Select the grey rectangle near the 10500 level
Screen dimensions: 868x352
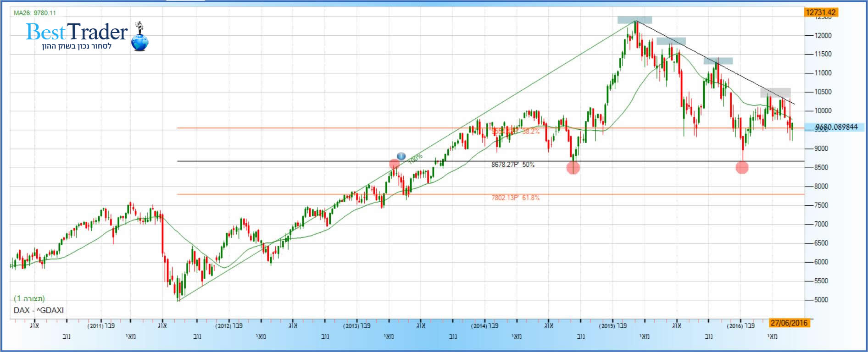pyautogui.click(x=775, y=93)
